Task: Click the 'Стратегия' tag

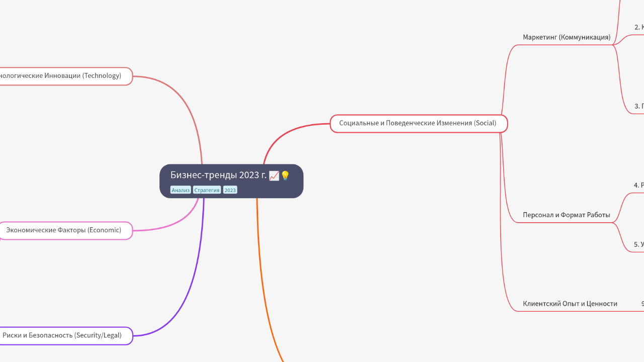Action: pyautogui.click(x=207, y=190)
